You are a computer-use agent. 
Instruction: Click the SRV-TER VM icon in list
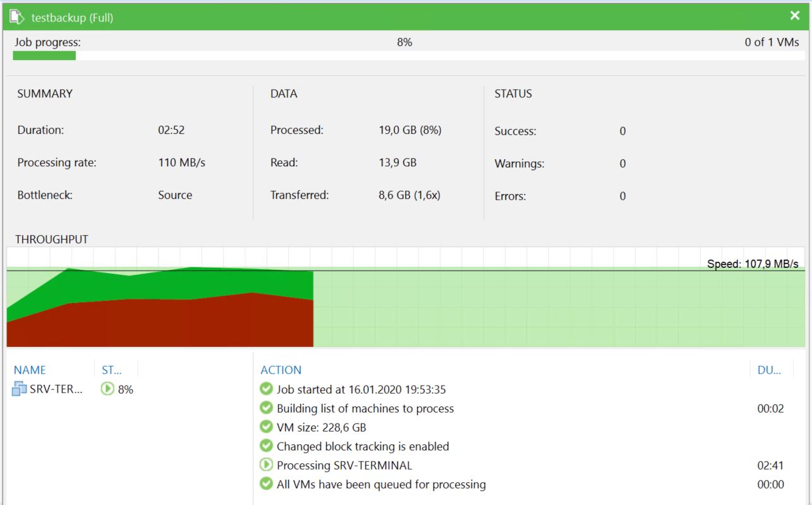[x=20, y=389]
